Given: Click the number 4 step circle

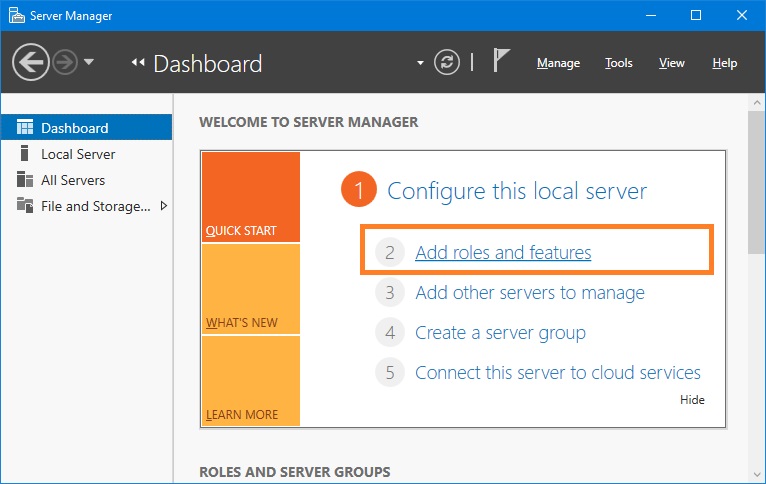Looking at the screenshot, I should 389,333.
